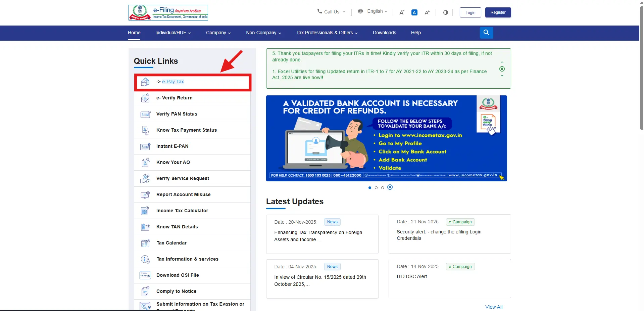Click the Register button
This screenshot has height=311, width=644.
point(498,12)
